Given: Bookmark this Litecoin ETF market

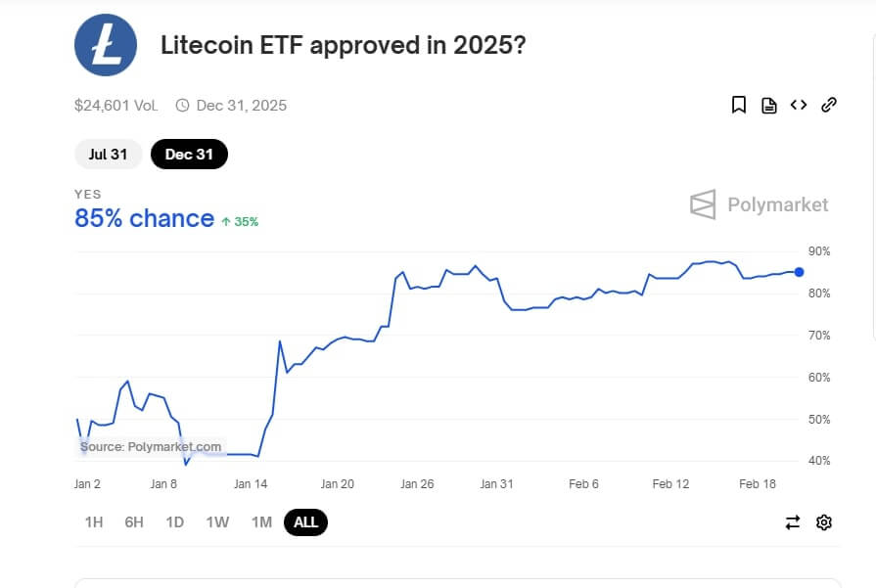Looking at the screenshot, I should pos(739,105).
